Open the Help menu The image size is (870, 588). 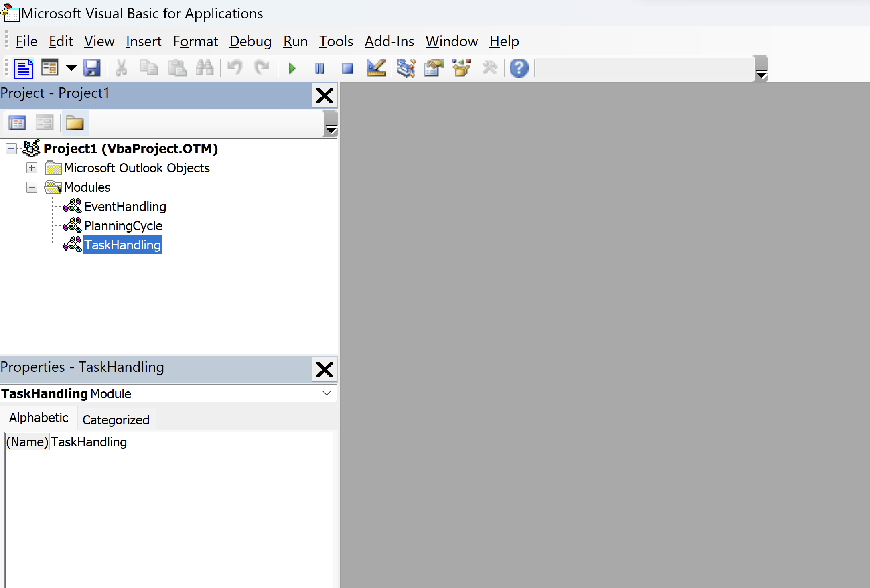point(504,41)
